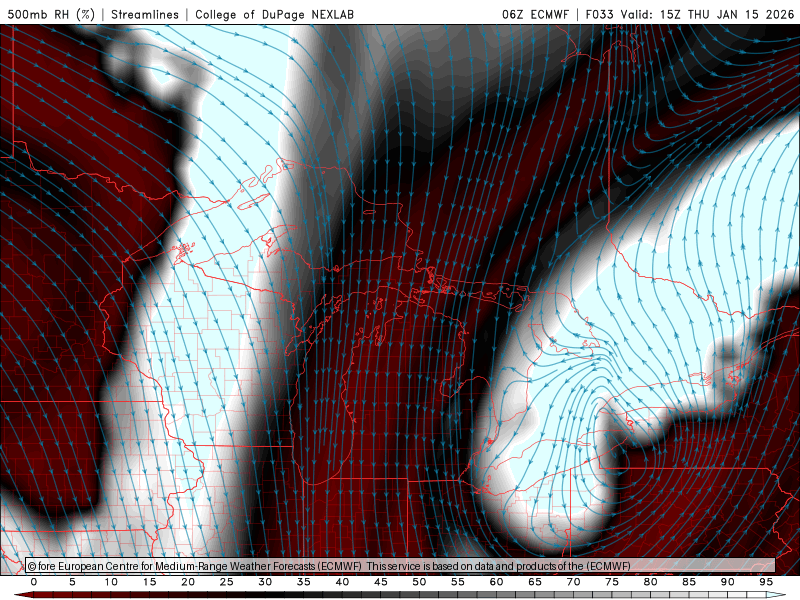The image size is (800, 600).
Task: Click the "0" value on the RH scale
Action: [x=34, y=582]
